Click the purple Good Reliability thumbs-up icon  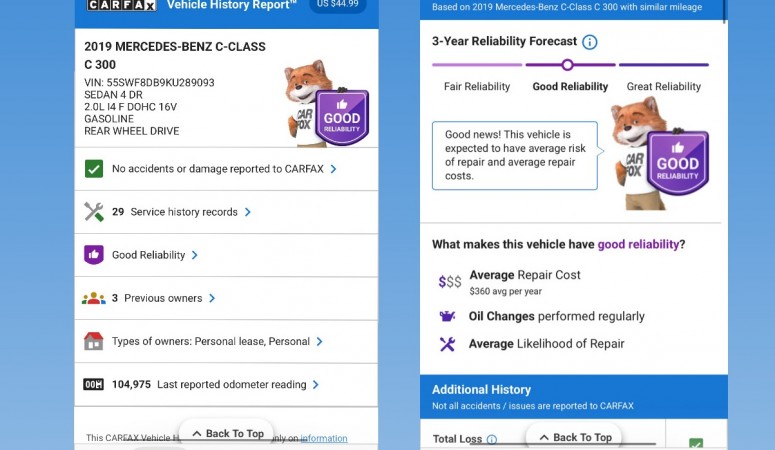point(94,255)
